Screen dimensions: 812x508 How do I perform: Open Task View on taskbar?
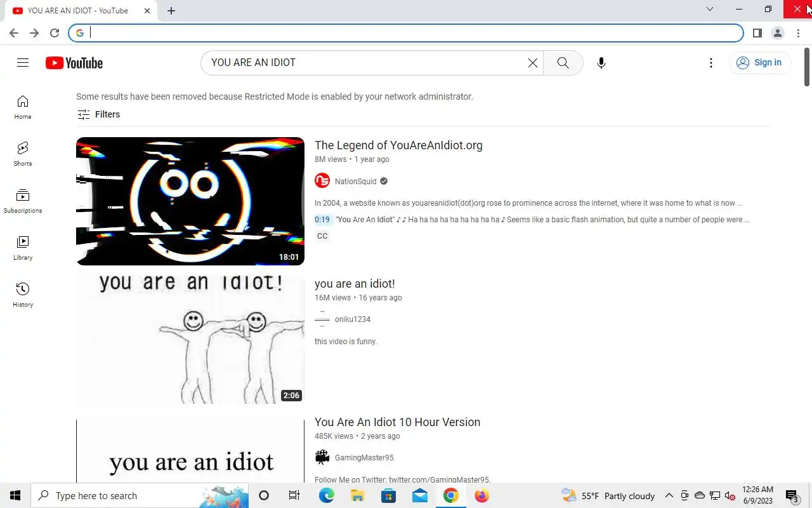[x=294, y=496]
